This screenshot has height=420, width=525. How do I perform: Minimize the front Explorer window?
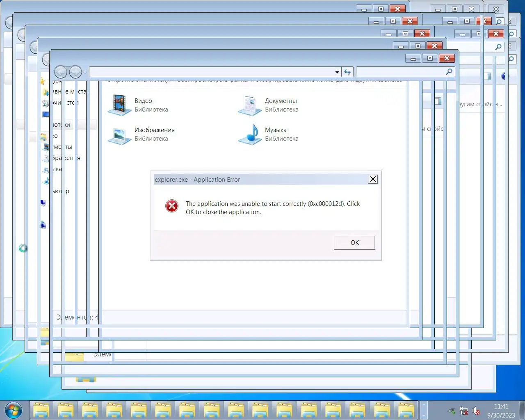tap(413, 58)
